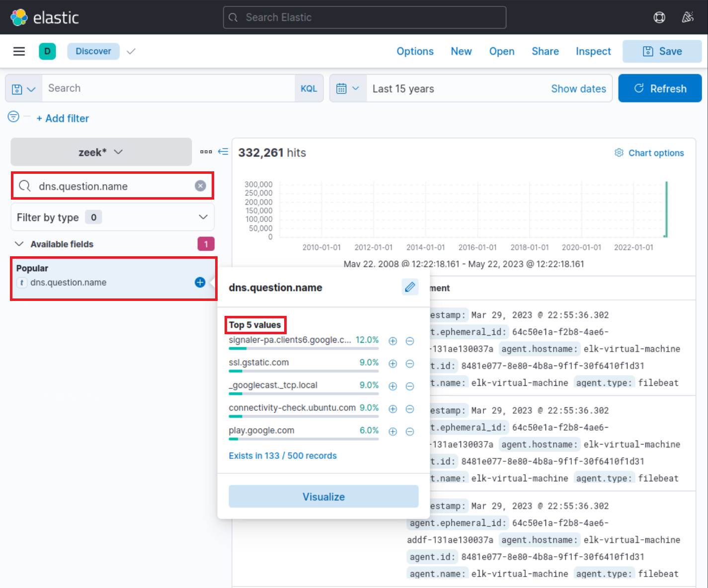The height and width of the screenshot is (588, 708).
Task: Open the date quick menu calendar dropdown
Action: (348, 88)
